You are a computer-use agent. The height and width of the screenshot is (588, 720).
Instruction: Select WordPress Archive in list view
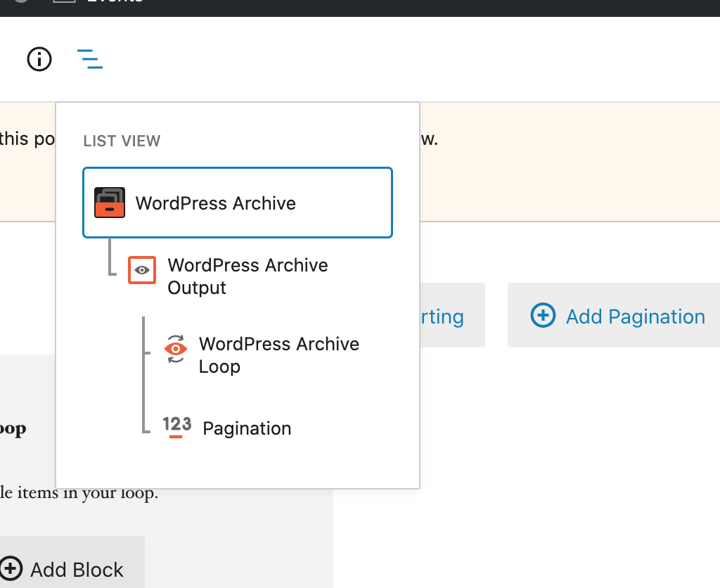pos(238,203)
